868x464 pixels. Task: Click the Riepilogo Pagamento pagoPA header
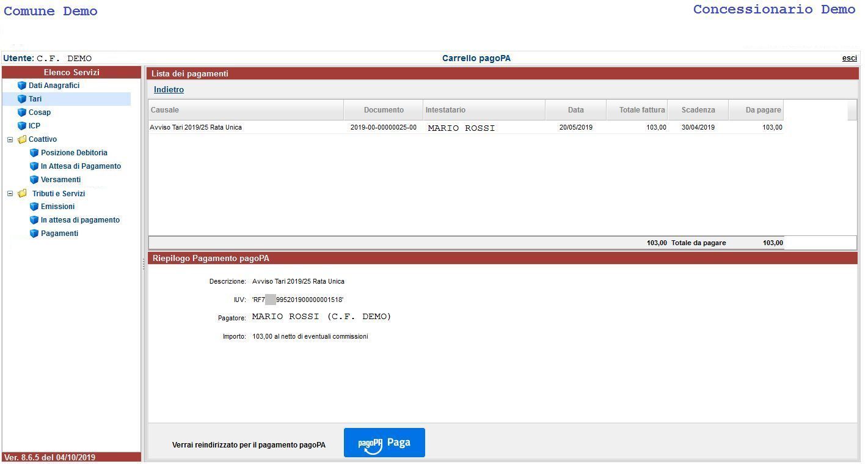[x=503, y=258]
